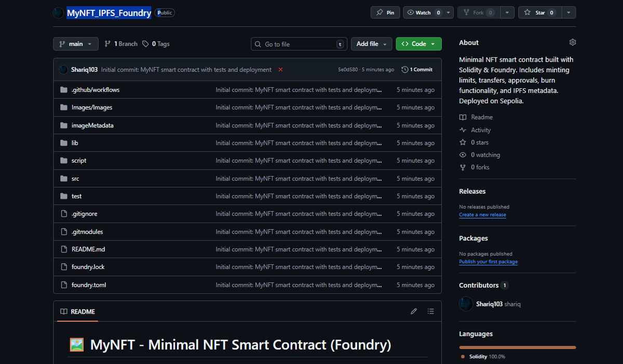Pin this repository
The image size is (623, 364).
(385, 12)
